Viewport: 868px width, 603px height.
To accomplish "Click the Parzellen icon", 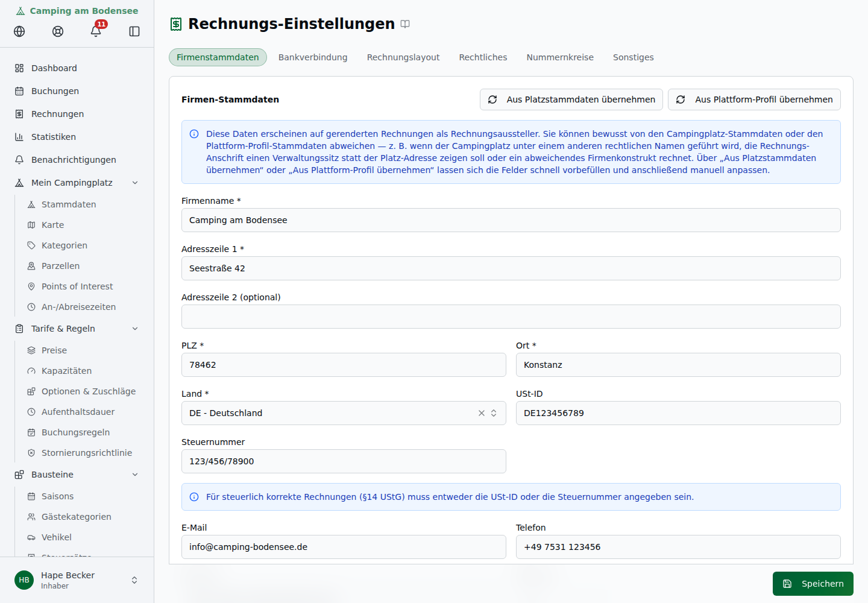I will (31, 266).
